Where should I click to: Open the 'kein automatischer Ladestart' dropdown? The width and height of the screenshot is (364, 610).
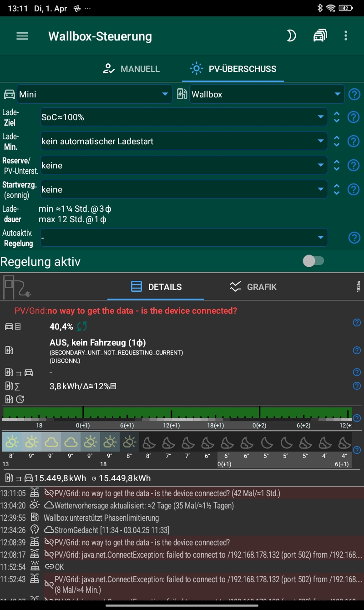click(x=184, y=141)
